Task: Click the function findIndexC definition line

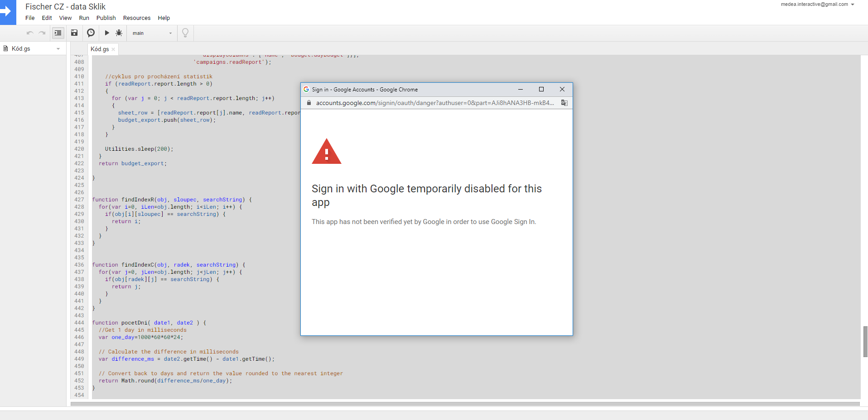Action: click(x=169, y=265)
